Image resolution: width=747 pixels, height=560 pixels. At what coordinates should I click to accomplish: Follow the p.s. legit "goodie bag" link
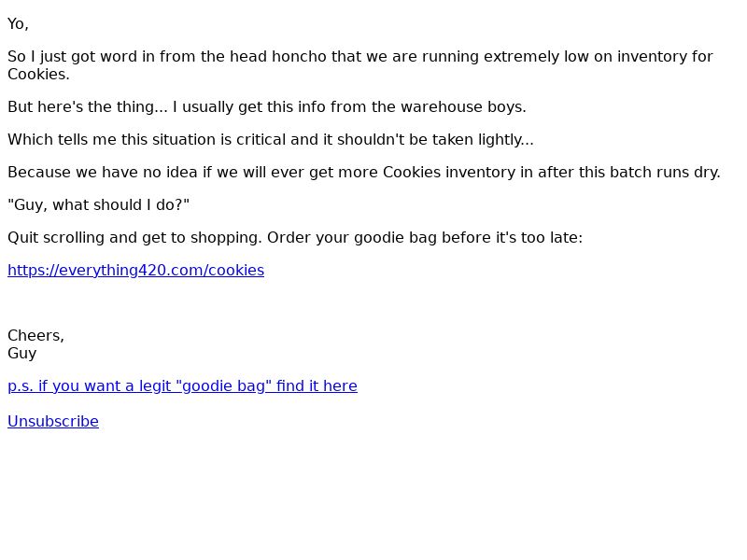coord(182,385)
